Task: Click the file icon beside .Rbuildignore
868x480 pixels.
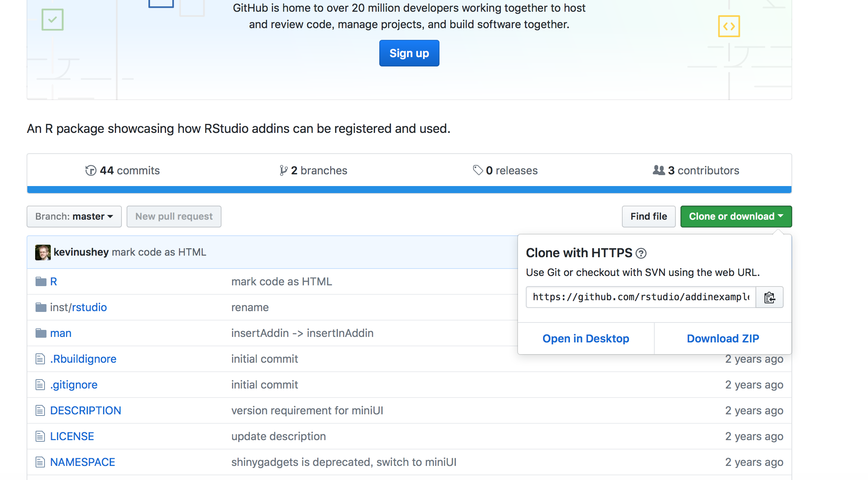Action: coord(40,359)
